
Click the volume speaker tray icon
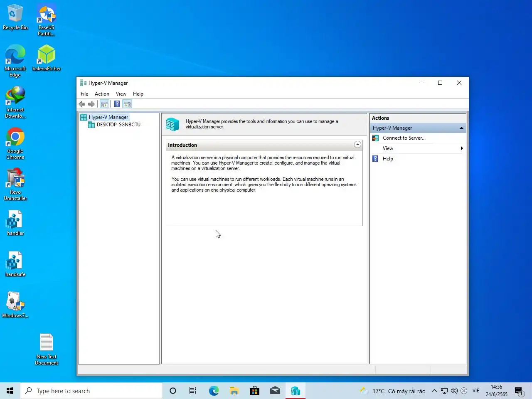coord(454,391)
